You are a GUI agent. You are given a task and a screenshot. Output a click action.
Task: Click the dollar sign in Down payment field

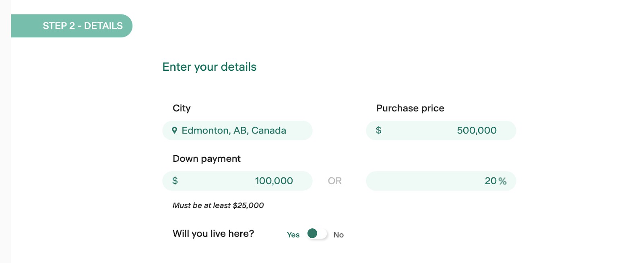175,181
